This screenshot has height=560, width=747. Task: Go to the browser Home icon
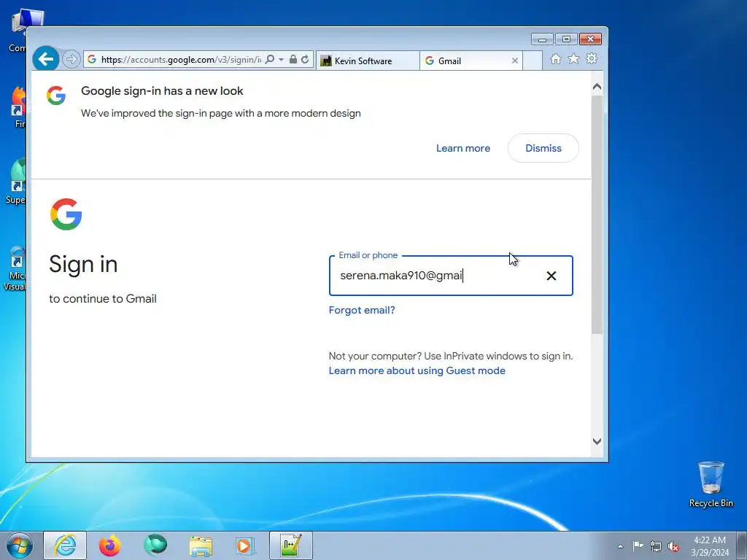point(555,59)
